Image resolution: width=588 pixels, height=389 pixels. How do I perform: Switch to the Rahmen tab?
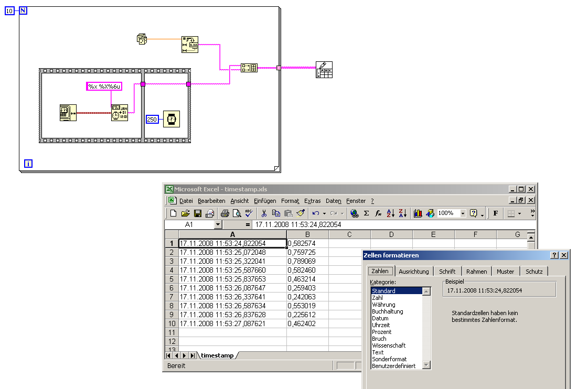coord(477,272)
